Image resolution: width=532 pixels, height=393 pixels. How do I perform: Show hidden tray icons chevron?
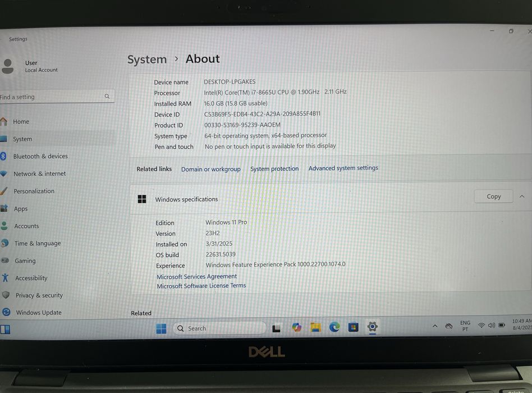[x=434, y=326]
